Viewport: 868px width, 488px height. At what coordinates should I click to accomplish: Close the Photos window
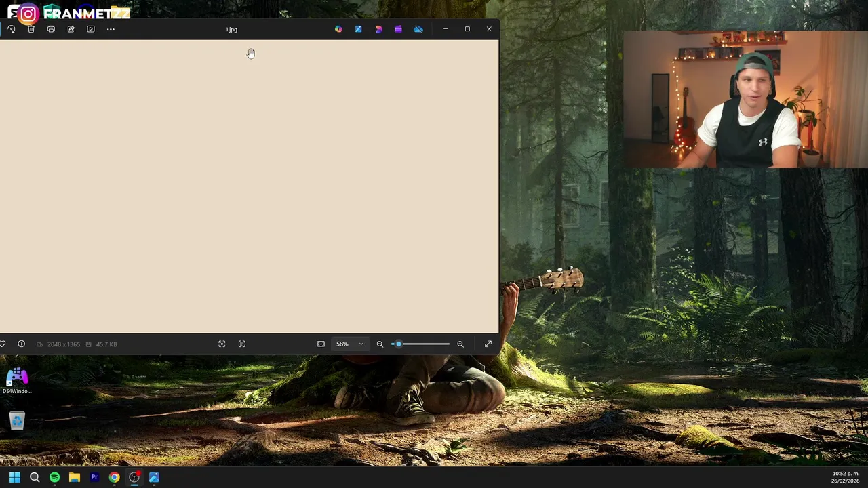pyautogui.click(x=489, y=29)
